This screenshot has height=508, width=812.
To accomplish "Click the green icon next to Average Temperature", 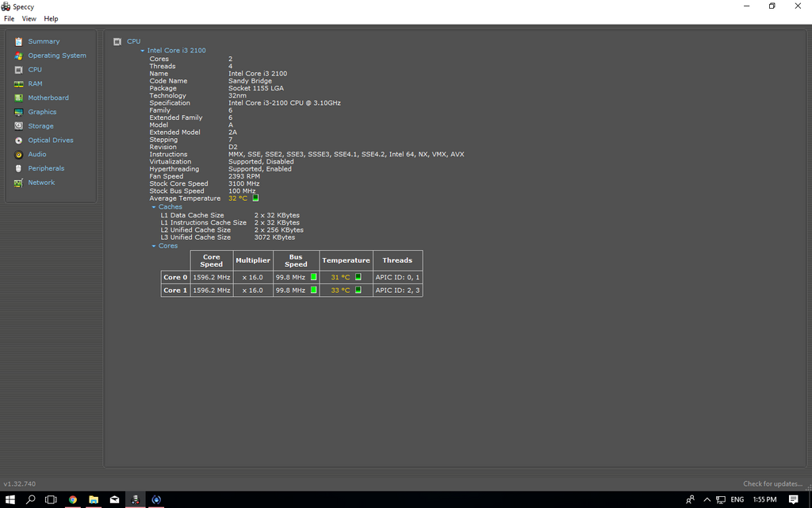I will coord(255,198).
